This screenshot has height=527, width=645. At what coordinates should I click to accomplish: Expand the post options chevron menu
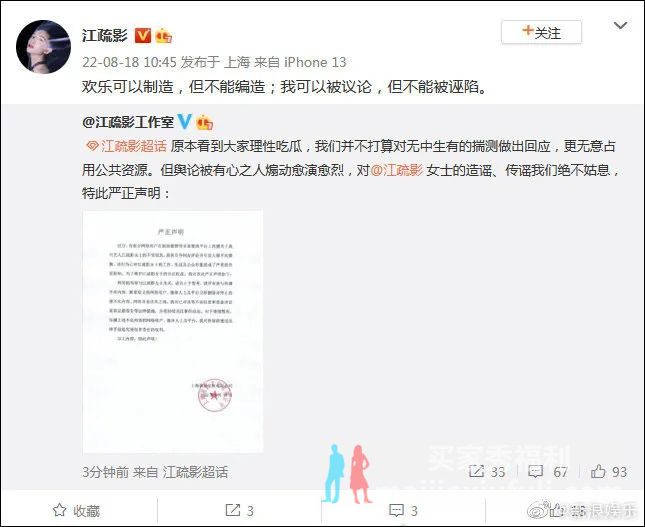click(x=620, y=26)
